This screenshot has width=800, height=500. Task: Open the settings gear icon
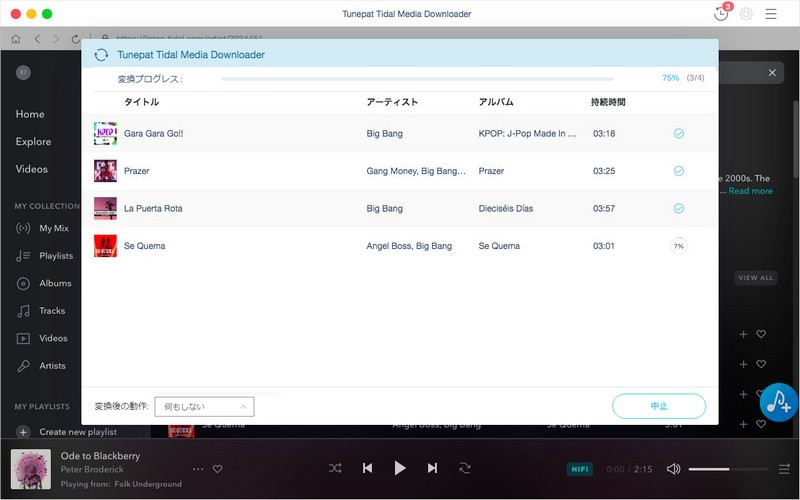(746, 14)
